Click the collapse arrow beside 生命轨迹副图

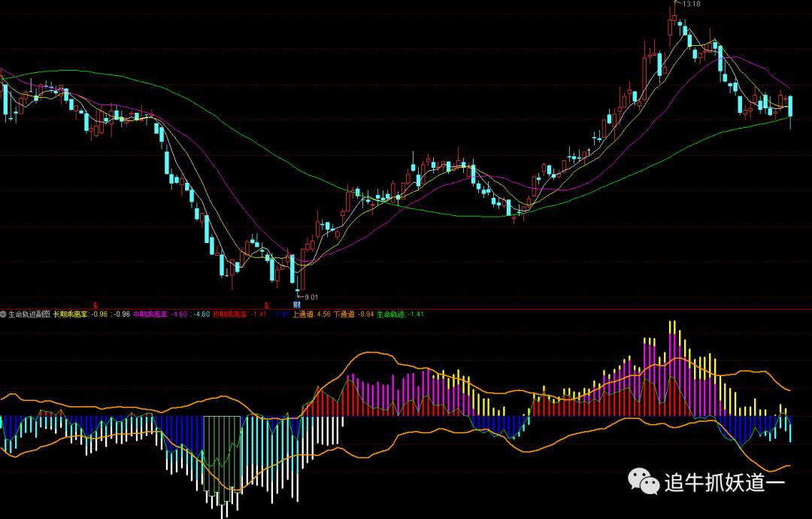(3, 314)
